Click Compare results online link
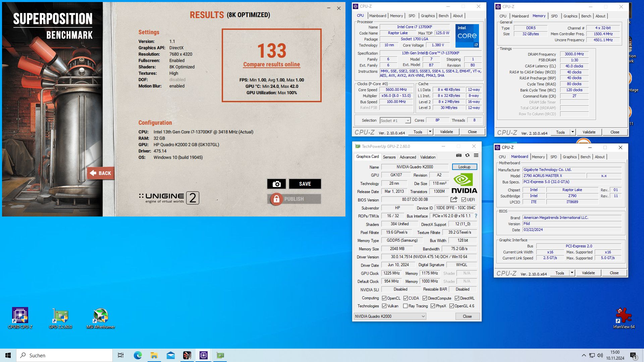The image size is (644, 362). [x=271, y=64]
